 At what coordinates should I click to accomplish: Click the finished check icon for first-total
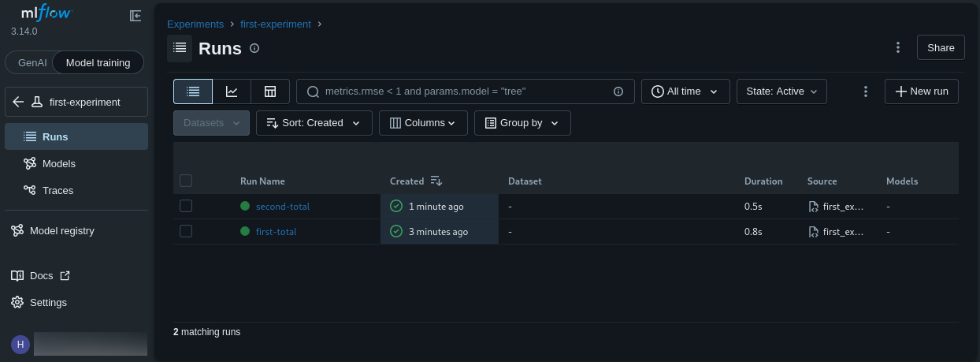pos(396,231)
